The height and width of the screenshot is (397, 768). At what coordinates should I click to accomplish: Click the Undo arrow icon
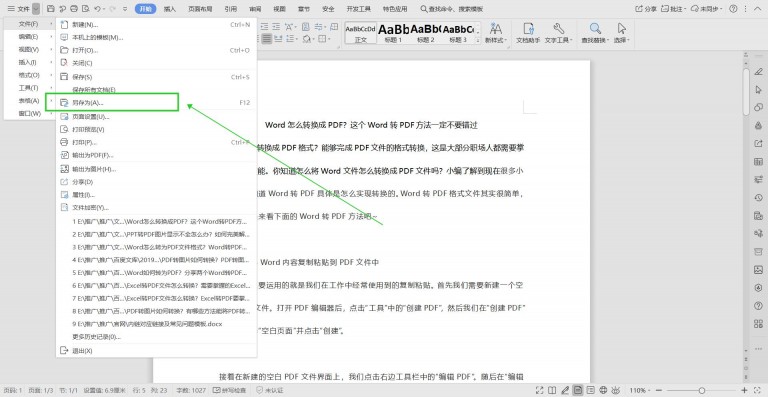(x=97, y=9)
